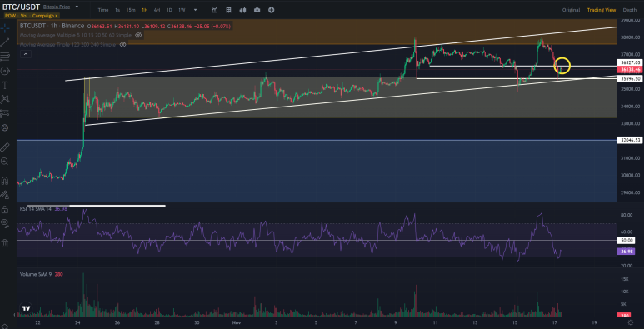Click the Campaign tag
This screenshot has height=329, width=644.
click(x=43, y=16)
